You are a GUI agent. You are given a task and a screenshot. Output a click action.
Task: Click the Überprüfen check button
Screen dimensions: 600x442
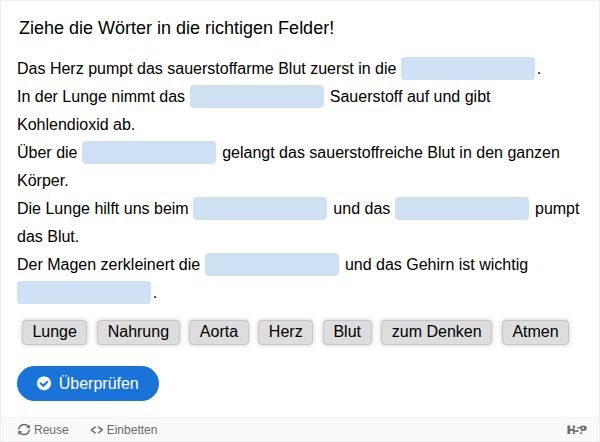(88, 383)
